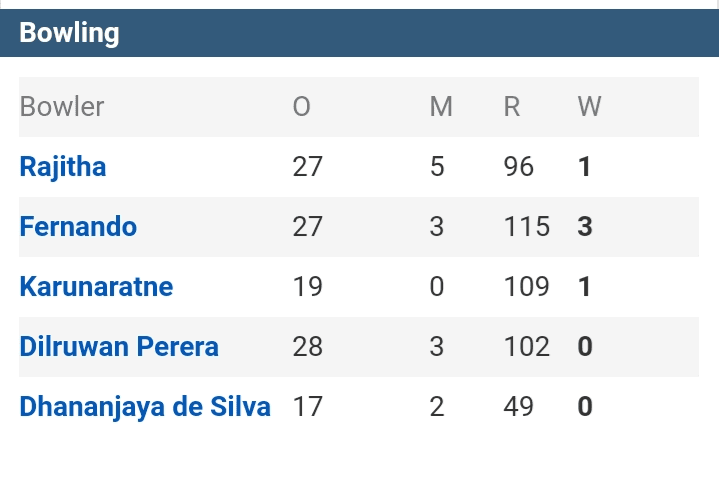Open Rajitha's player profile link

click(x=62, y=167)
